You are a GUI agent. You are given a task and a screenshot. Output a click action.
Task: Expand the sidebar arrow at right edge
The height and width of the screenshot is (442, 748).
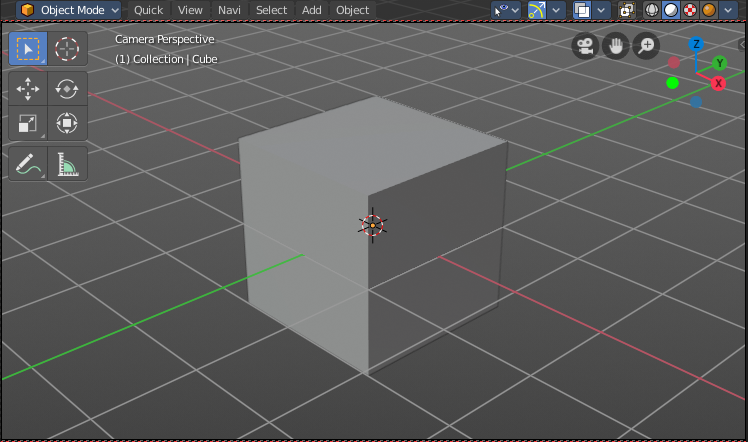[x=742, y=44]
